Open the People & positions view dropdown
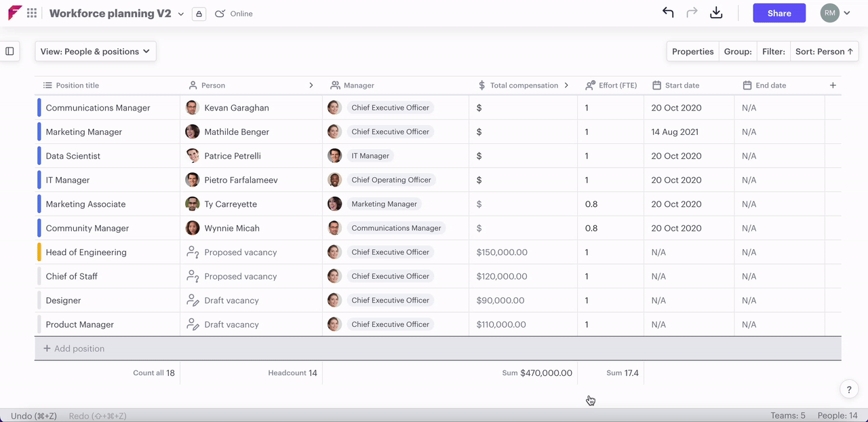This screenshot has height=422, width=868. [x=96, y=52]
